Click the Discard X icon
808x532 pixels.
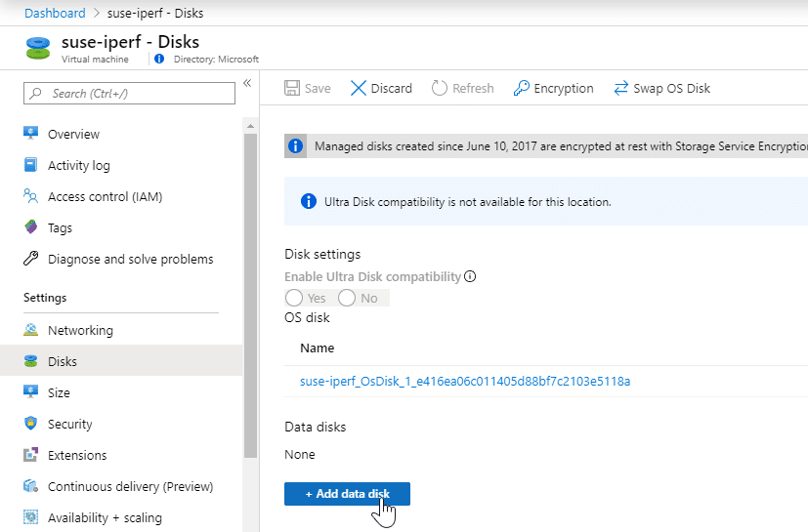click(359, 88)
